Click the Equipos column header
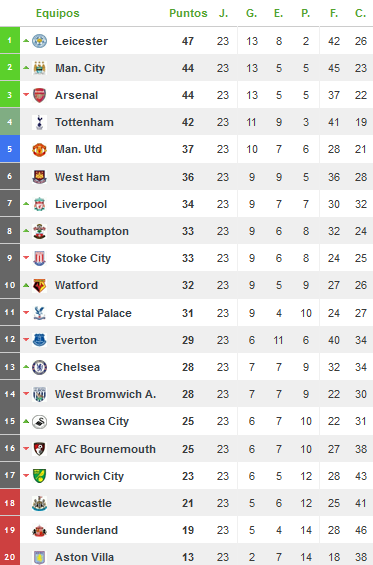The width and height of the screenshot is (373, 565). 58,13
